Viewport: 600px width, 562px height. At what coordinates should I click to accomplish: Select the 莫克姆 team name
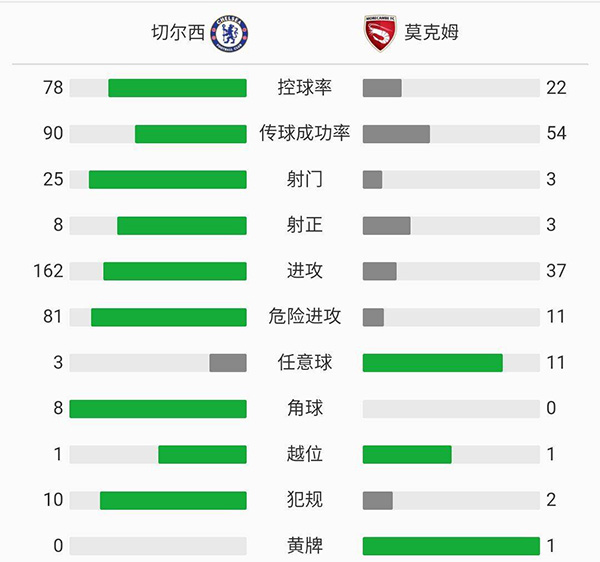tap(431, 33)
